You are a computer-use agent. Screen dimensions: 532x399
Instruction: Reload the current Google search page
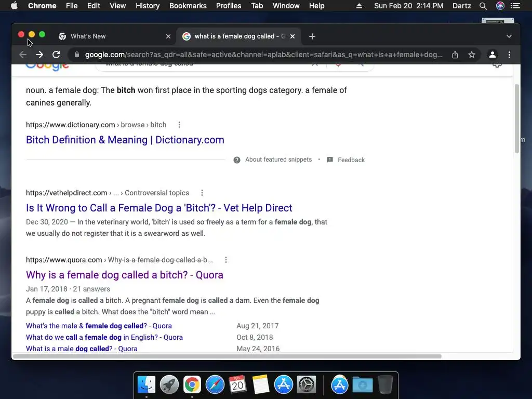pos(56,55)
